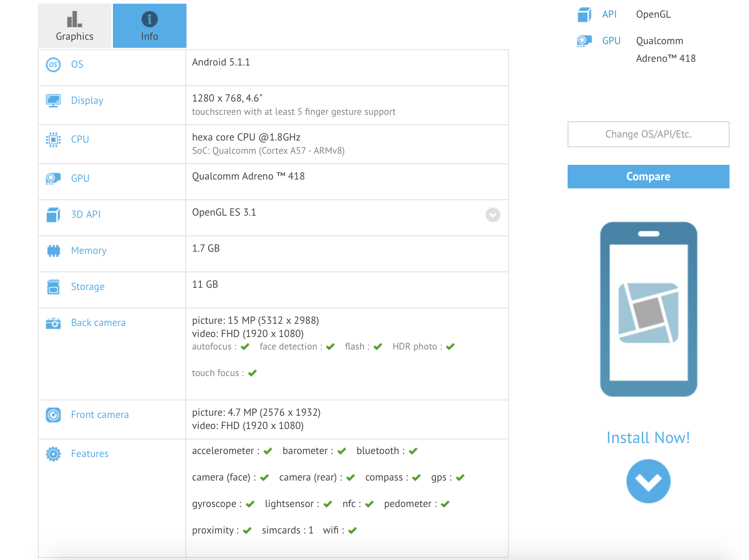Image resolution: width=749 pixels, height=560 pixels.
Task: Click the phone illustration thumbnail
Action: click(649, 309)
